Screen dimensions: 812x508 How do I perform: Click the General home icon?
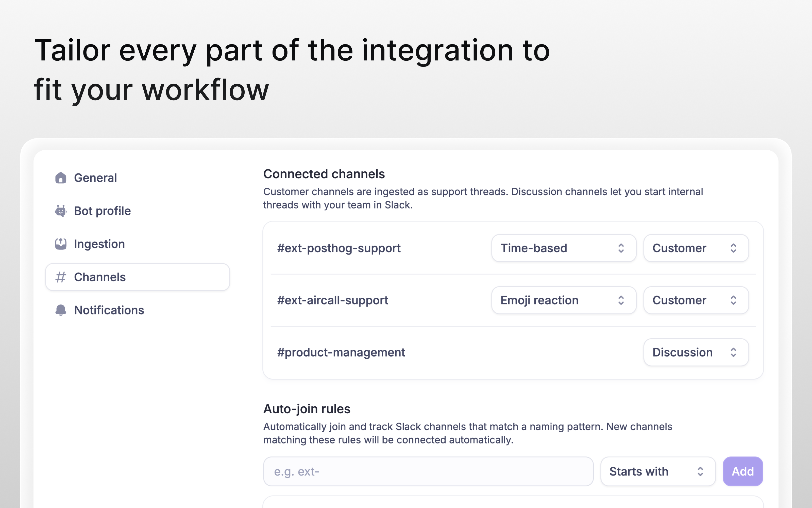click(61, 178)
